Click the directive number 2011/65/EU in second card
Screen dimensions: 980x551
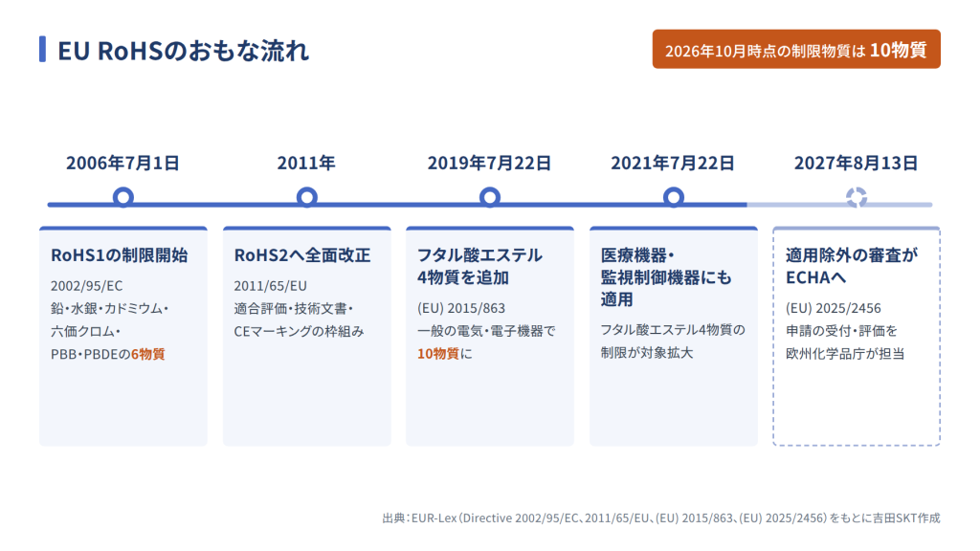[x=271, y=286]
